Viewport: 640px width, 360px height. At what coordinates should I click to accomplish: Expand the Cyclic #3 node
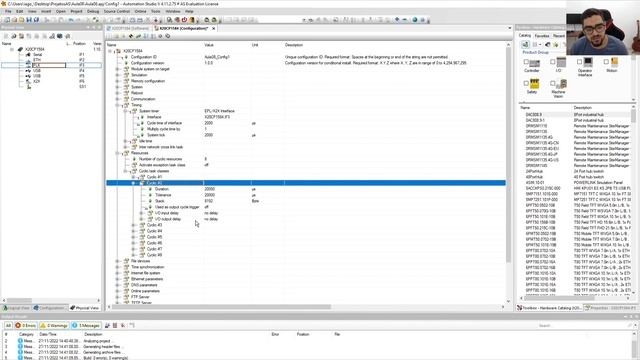(x=133, y=225)
